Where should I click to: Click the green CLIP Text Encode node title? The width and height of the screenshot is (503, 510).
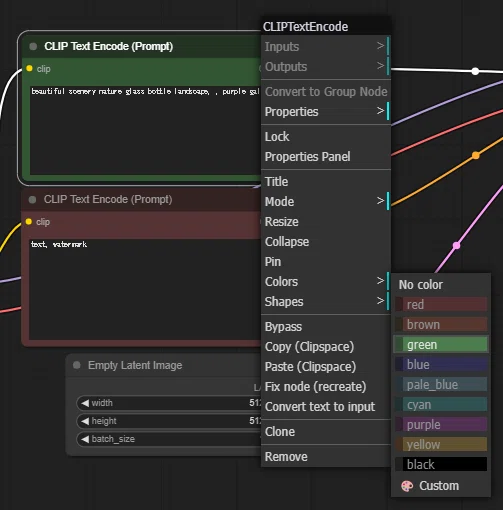pyautogui.click(x=108, y=46)
